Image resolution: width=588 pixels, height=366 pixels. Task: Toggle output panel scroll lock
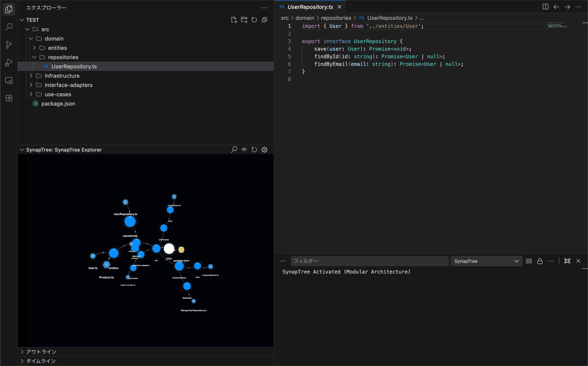pos(540,261)
